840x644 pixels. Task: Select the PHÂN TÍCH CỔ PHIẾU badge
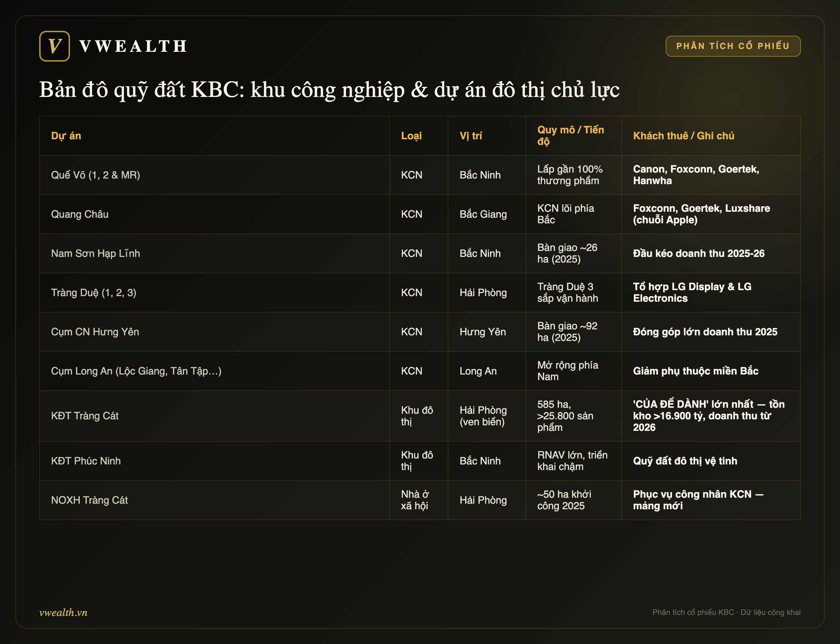[733, 46]
